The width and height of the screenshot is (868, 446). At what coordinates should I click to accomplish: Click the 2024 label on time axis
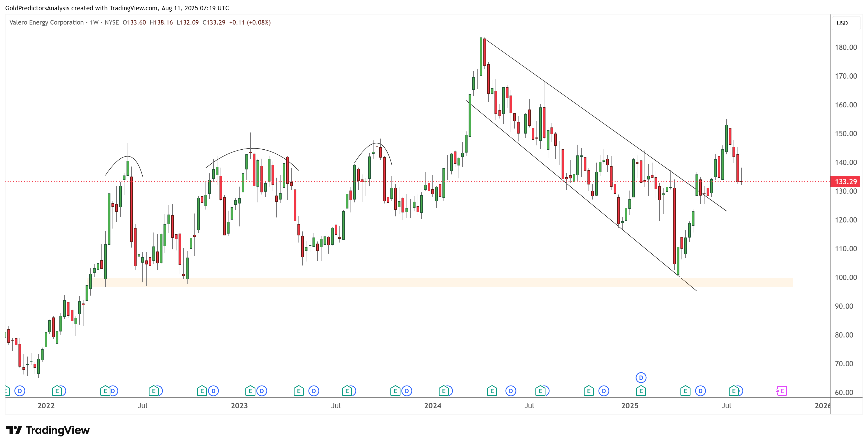coord(433,406)
